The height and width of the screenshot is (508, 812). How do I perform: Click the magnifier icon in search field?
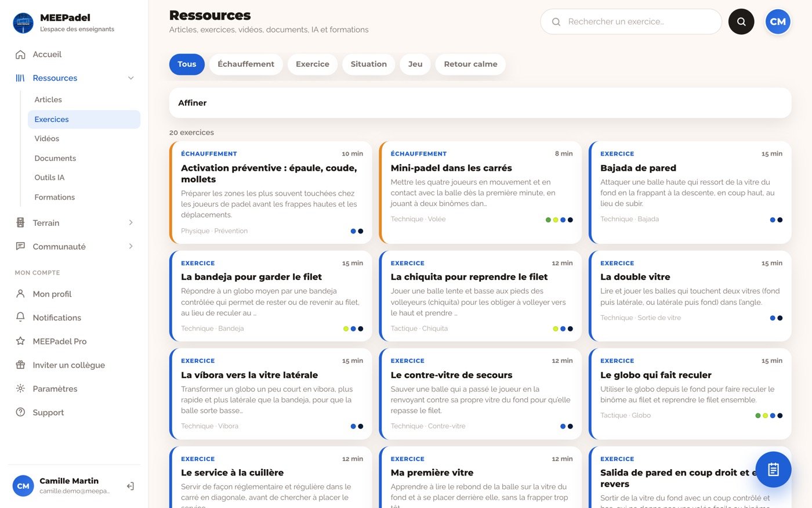(556, 22)
